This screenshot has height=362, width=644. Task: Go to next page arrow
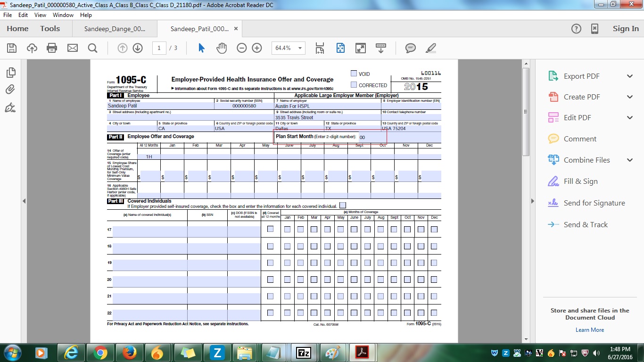[x=138, y=48]
